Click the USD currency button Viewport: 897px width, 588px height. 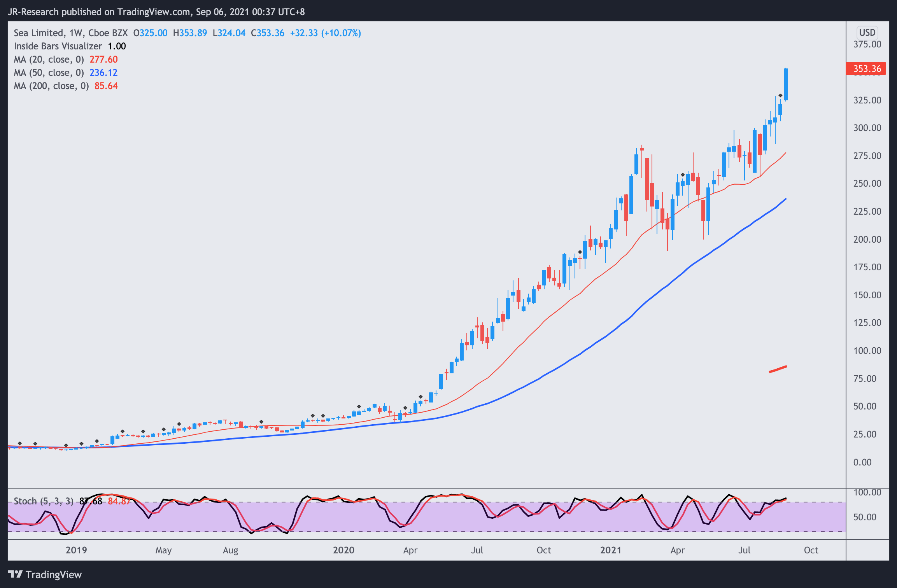coord(867,33)
